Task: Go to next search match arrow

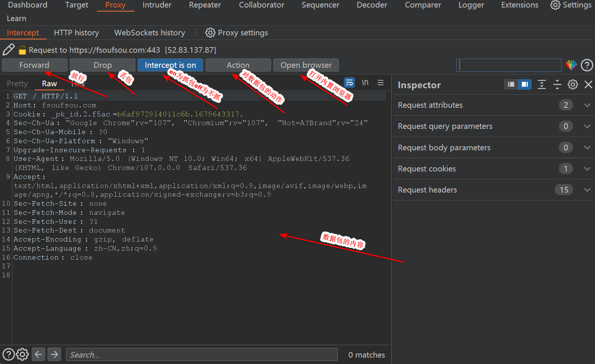Action: coord(54,355)
